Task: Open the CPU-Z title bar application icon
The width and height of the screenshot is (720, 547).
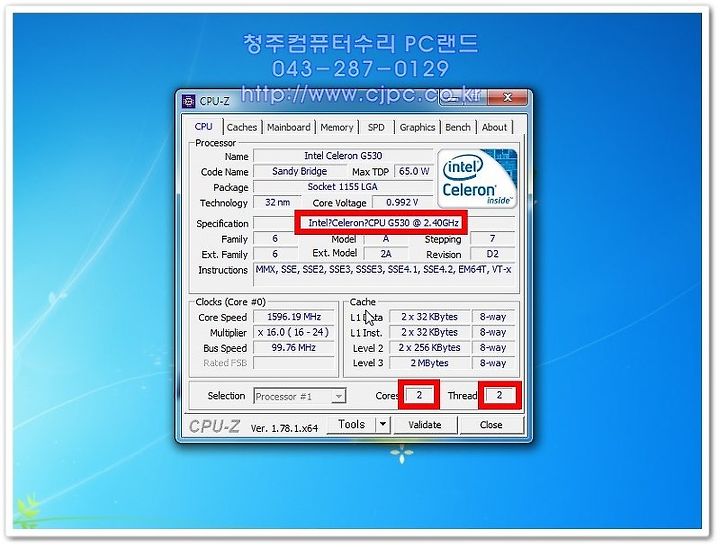Action: pos(189,101)
